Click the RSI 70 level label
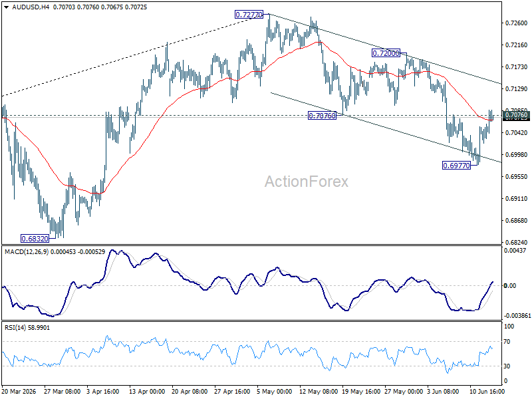This screenshot has width=532, height=399. (507, 342)
